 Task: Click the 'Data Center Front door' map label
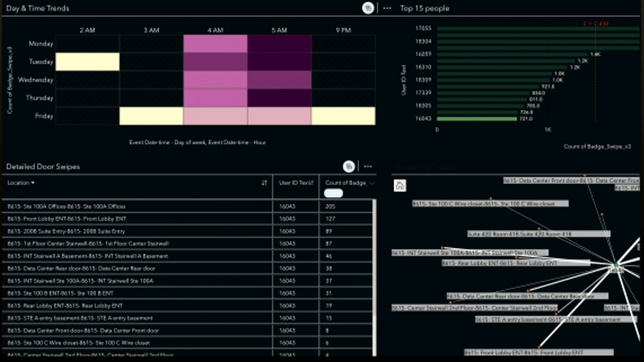571,180
